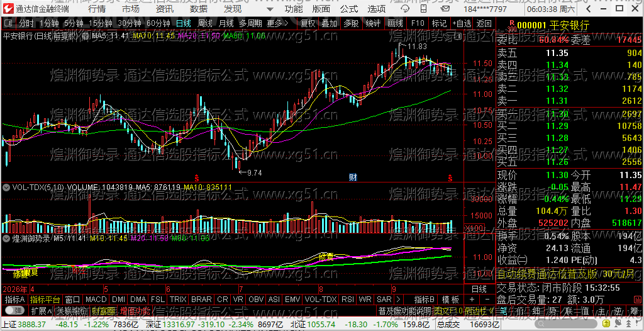This screenshot has width=644, height=331.
Task: Toggle 叠加 overlay mode
Action: (330, 23)
